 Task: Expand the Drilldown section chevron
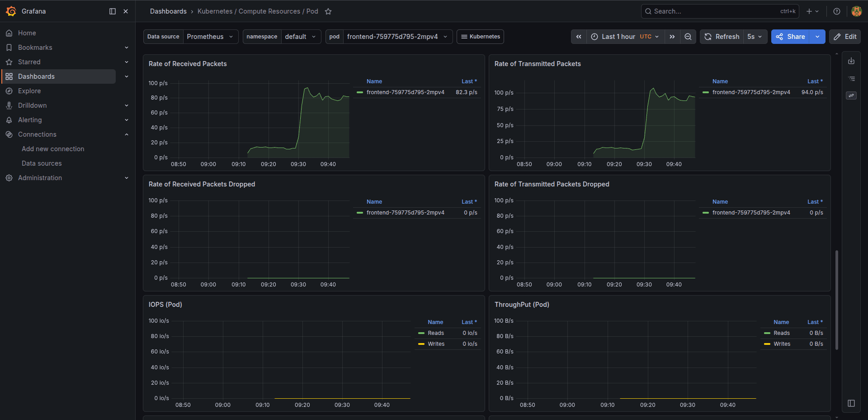(127, 105)
